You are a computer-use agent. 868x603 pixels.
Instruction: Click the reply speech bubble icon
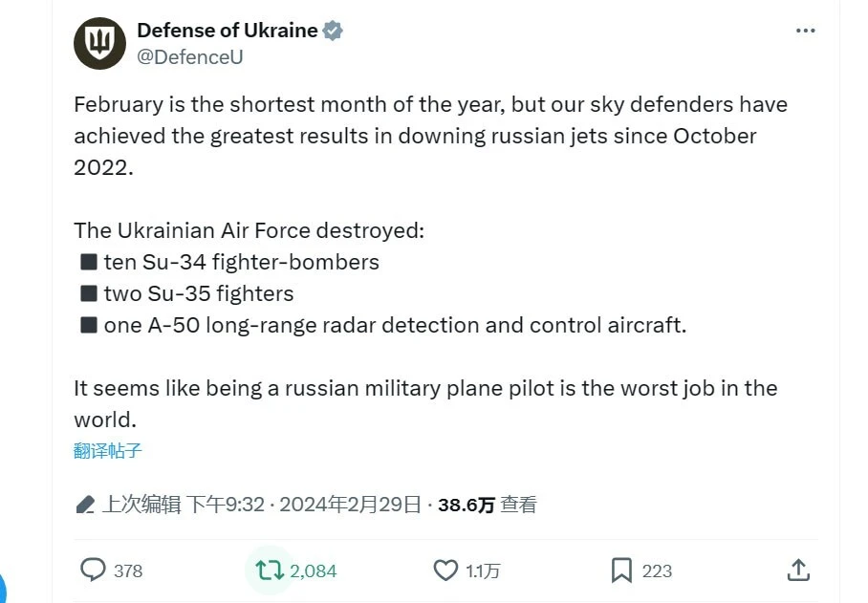pos(93,570)
